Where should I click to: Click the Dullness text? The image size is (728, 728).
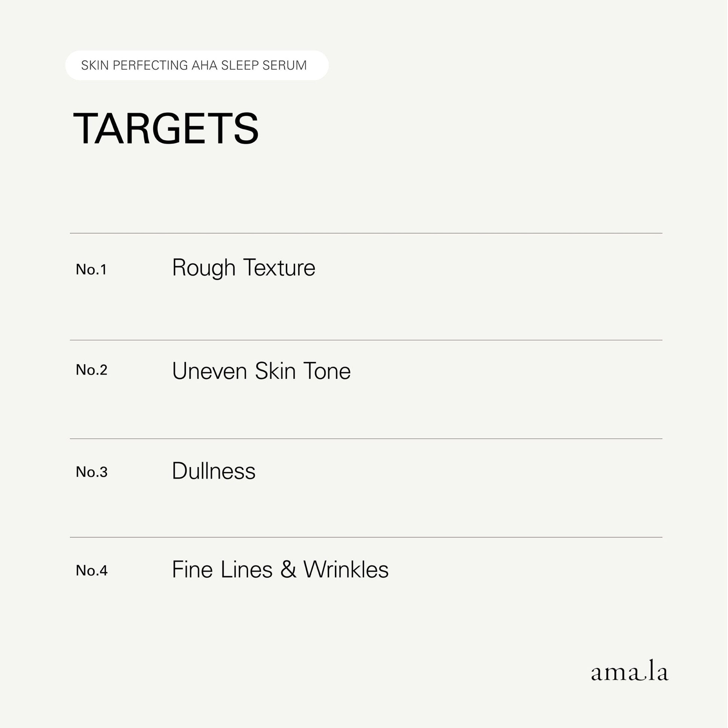(x=214, y=471)
